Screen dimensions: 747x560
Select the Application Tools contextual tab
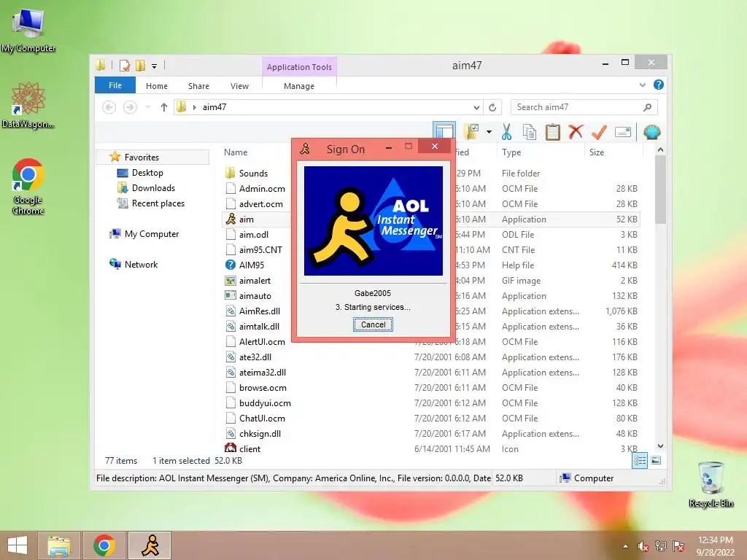[x=299, y=67]
